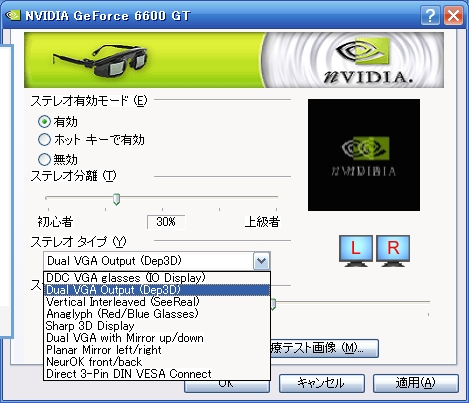Click the 3D glasses banner image

pos(100,60)
